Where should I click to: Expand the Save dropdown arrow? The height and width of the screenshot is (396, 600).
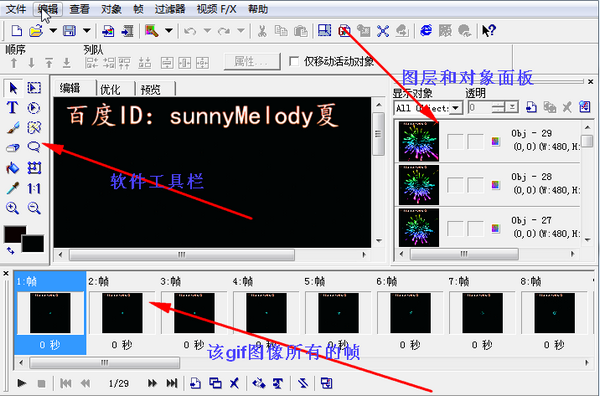point(86,31)
